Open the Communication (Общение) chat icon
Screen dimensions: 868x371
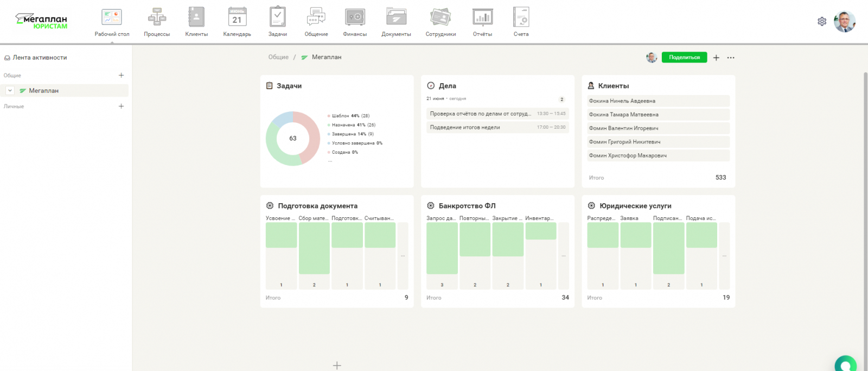(316, 17)
